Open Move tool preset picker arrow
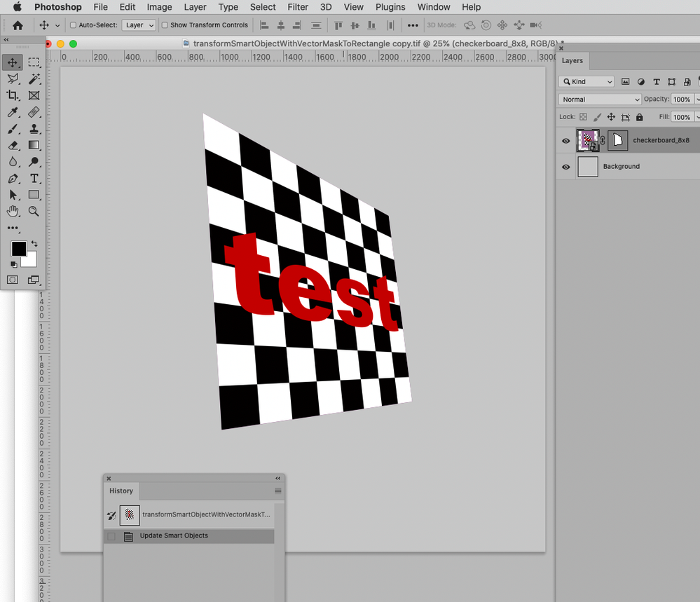Screen dimensions: 700x602 57,25
